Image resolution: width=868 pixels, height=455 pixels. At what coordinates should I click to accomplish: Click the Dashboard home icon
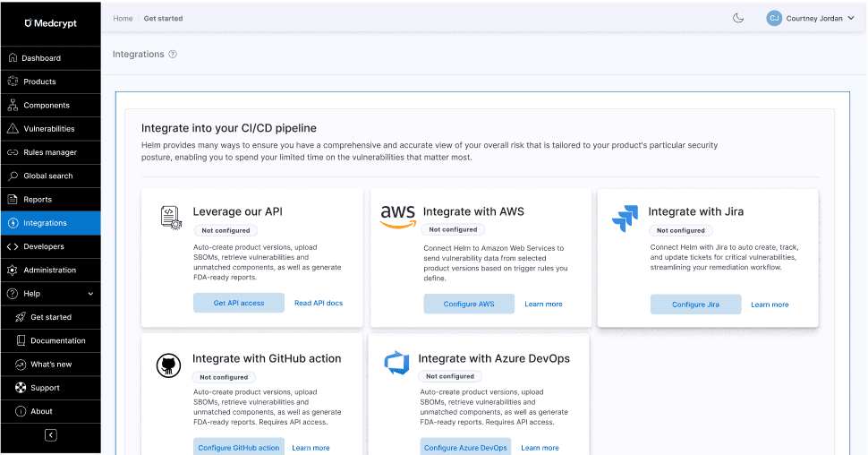click(x=13, y=57)
